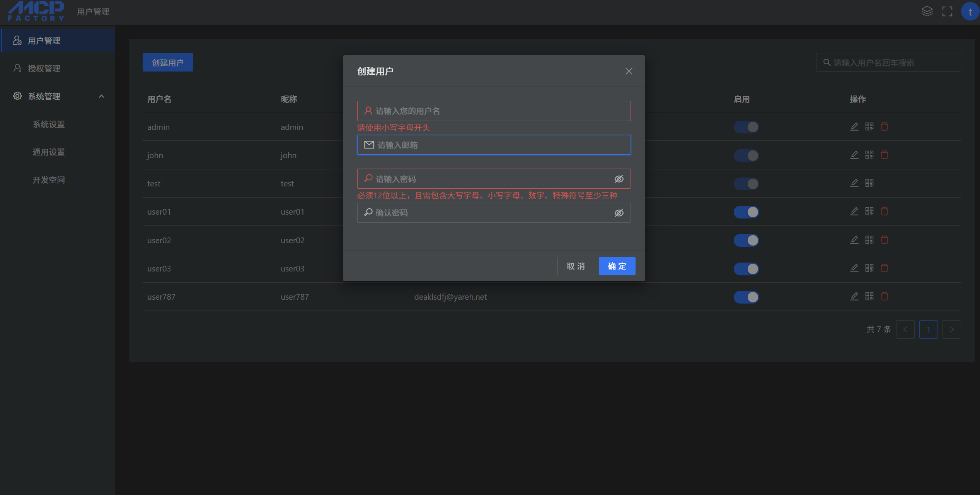The image size is (980, 495).
Task: Click the 取消 button in dialog
Action: (x=575, y=266)
